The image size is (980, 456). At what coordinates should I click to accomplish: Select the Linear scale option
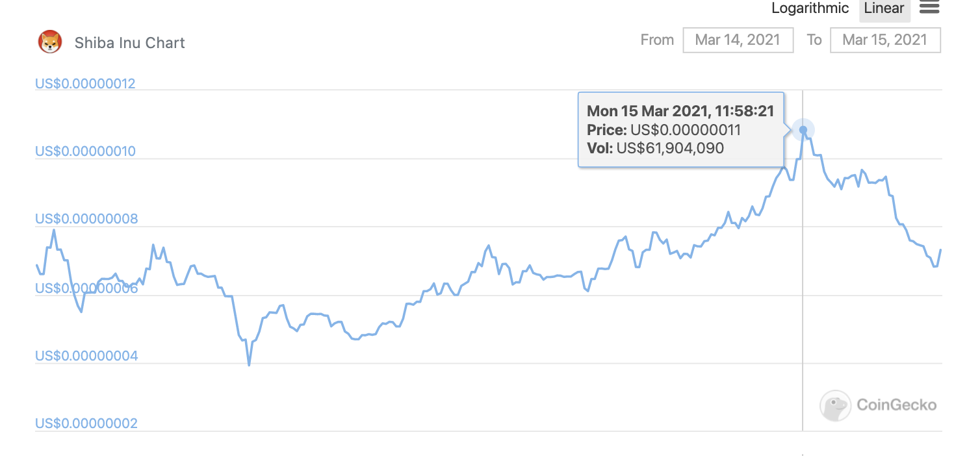click(x=884, y=8)
